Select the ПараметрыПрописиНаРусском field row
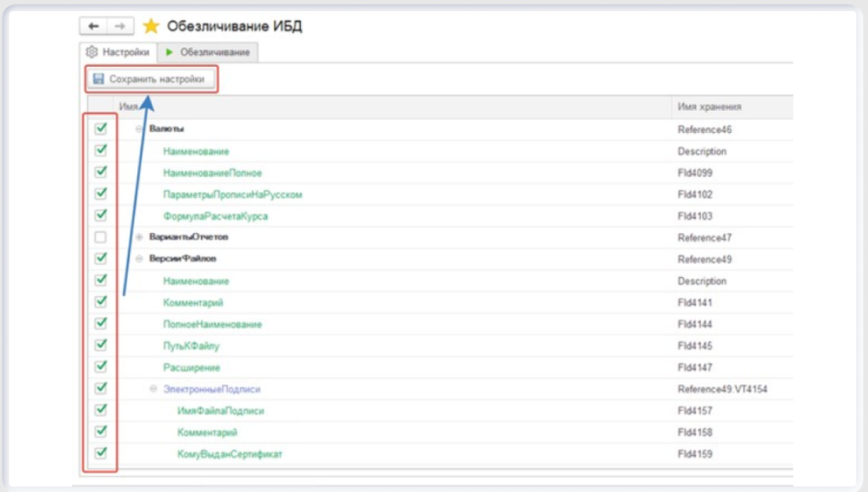Viewport: 868px width, 492px height. [232, 195]
